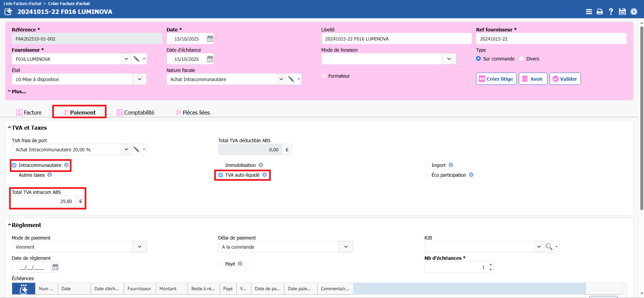Click the Créer litige button
The image size is (644, 298).
click(x=496, y=79)
